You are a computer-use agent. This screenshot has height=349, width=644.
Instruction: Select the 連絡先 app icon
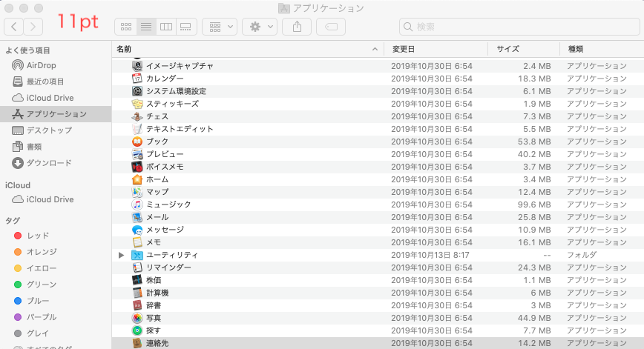(x=137, y=343)
